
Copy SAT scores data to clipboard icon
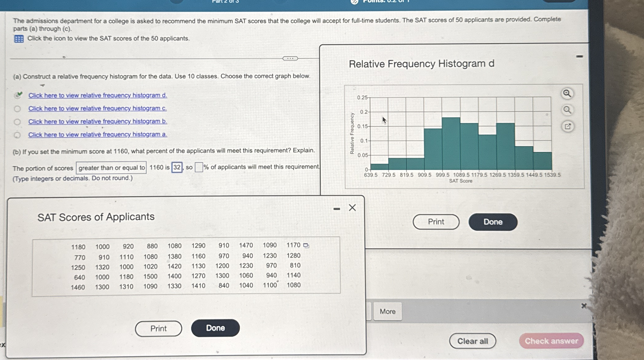tap(306, 246)
